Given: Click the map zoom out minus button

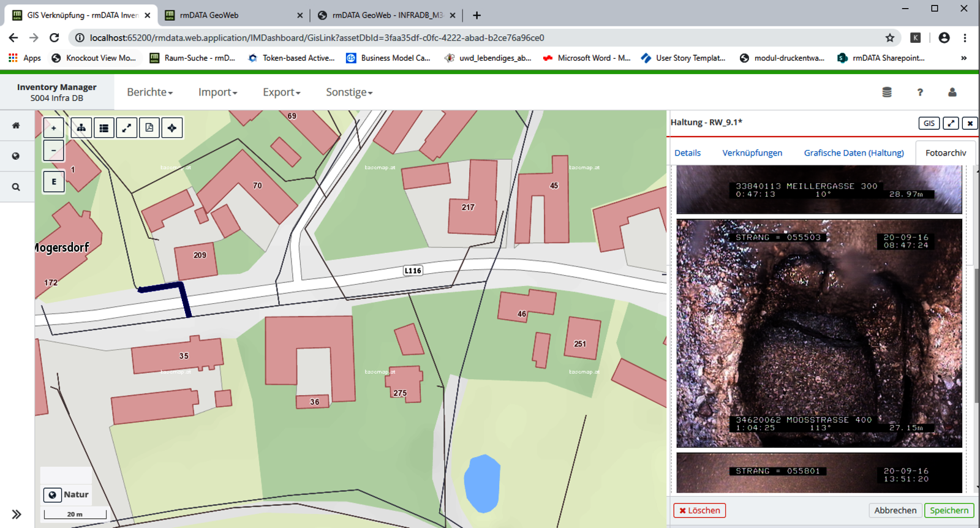Looking at the screenshot, I should click(x=54, y=151).
